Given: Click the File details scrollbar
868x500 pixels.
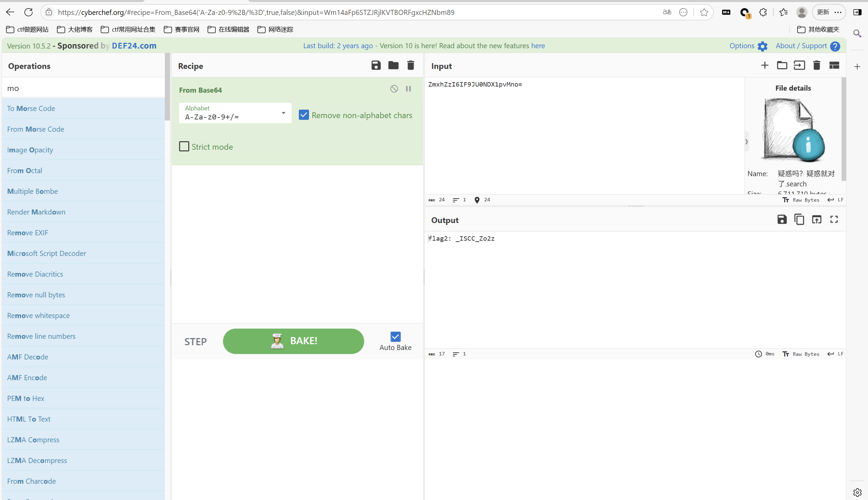Looking at the screenshot, I should click(844, 129).
